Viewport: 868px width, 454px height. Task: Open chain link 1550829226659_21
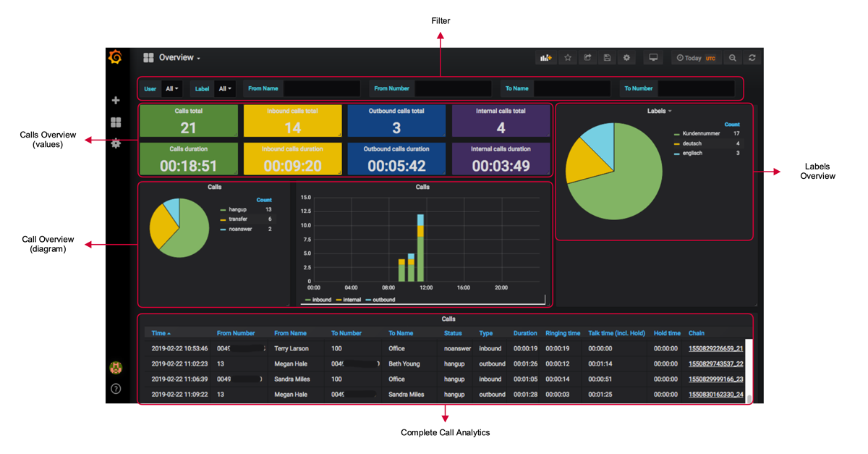715,348
